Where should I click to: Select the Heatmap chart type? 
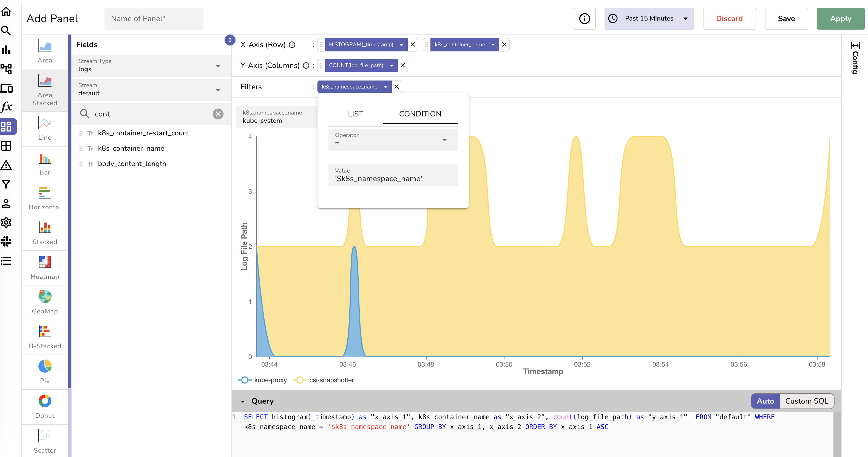tap(45, 268)
